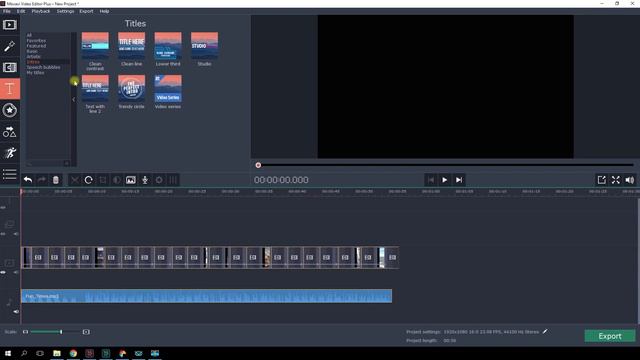This screenshot has width=640, height=360.
Task: Undo the last action
Action: pyautogui.click(x=28, y=180)
